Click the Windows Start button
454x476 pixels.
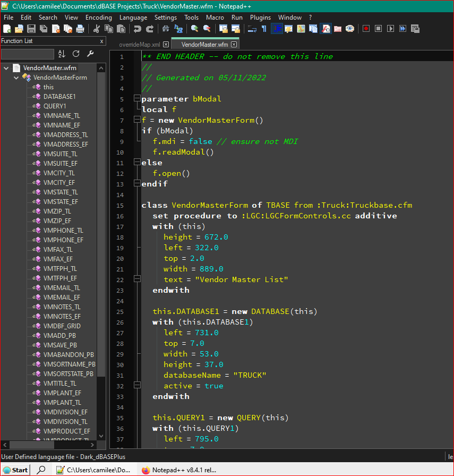(15, 470)
